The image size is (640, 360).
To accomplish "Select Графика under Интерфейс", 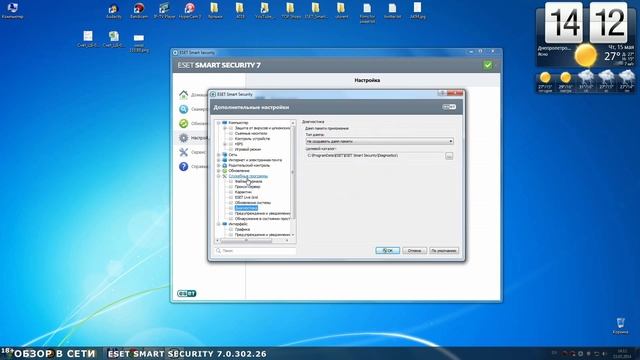I will pos(242,229).
